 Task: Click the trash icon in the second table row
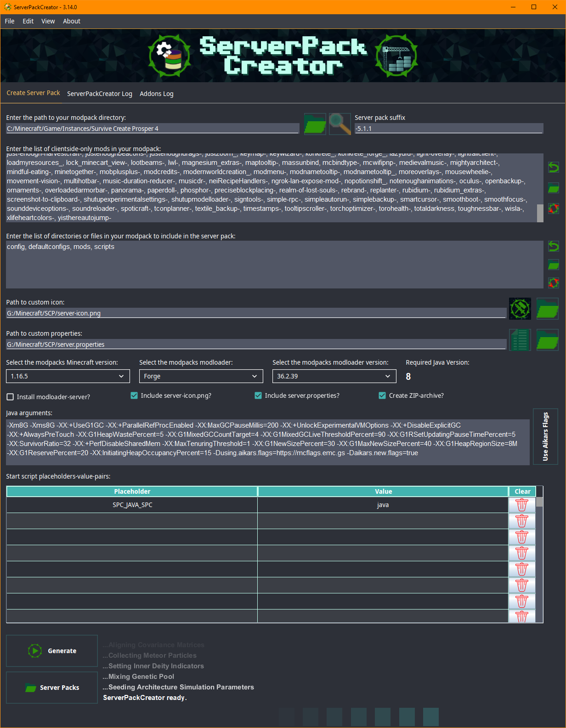(522, 521)
